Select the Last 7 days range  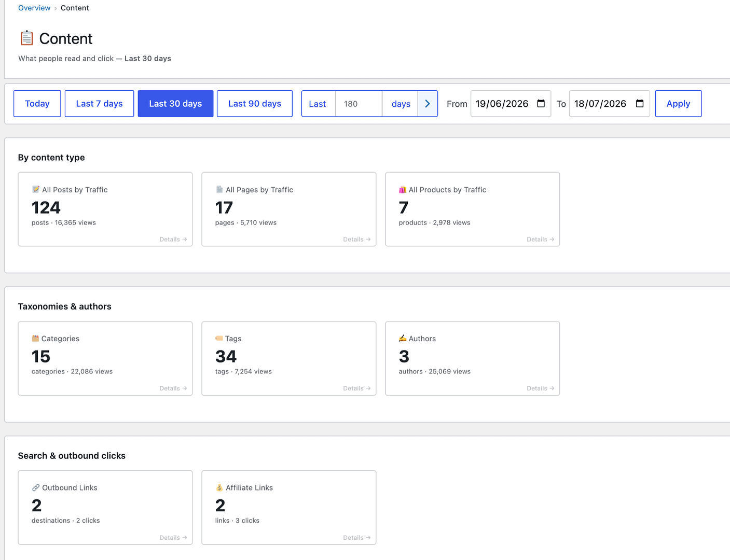[99, 104]
